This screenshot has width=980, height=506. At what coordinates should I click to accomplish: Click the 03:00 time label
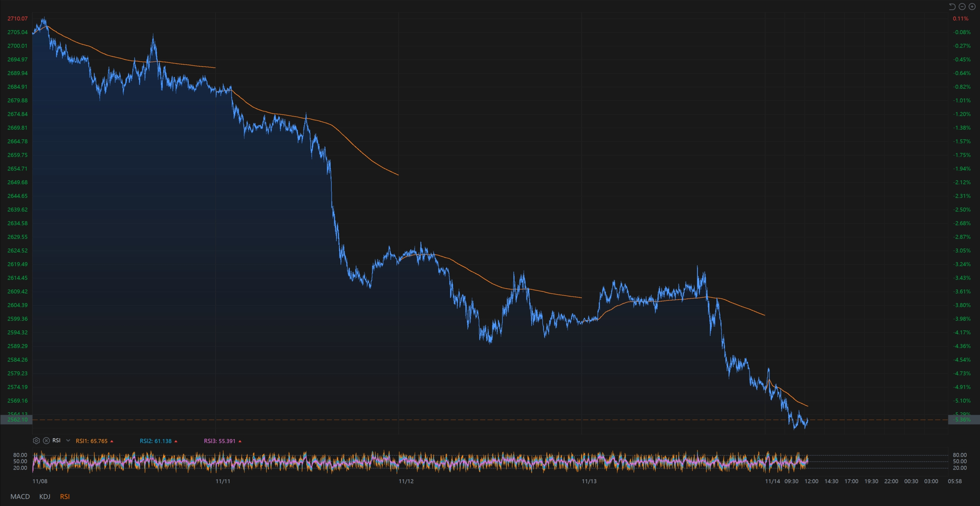pyautogui.click(x=931, y=481)
